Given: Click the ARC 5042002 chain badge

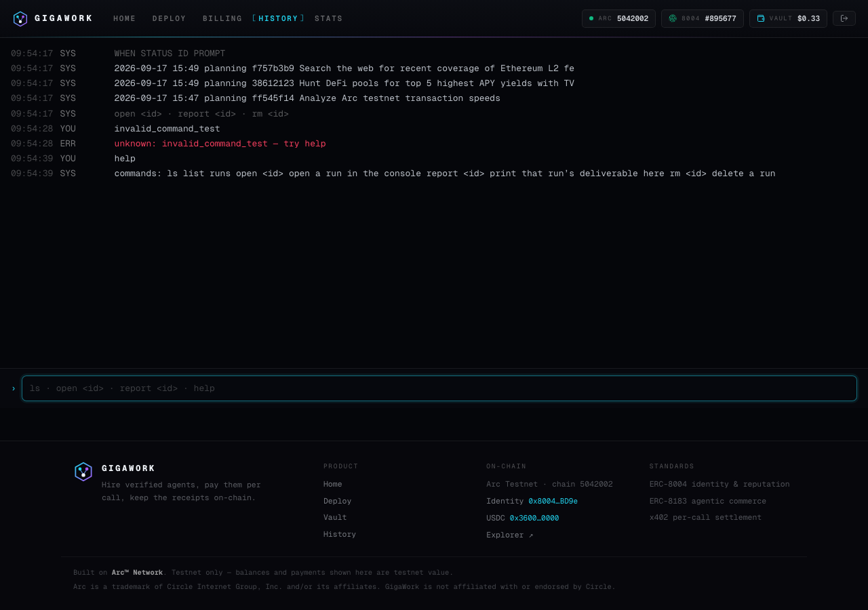Looking at the screenshot, I should click(x=618, y=19).
